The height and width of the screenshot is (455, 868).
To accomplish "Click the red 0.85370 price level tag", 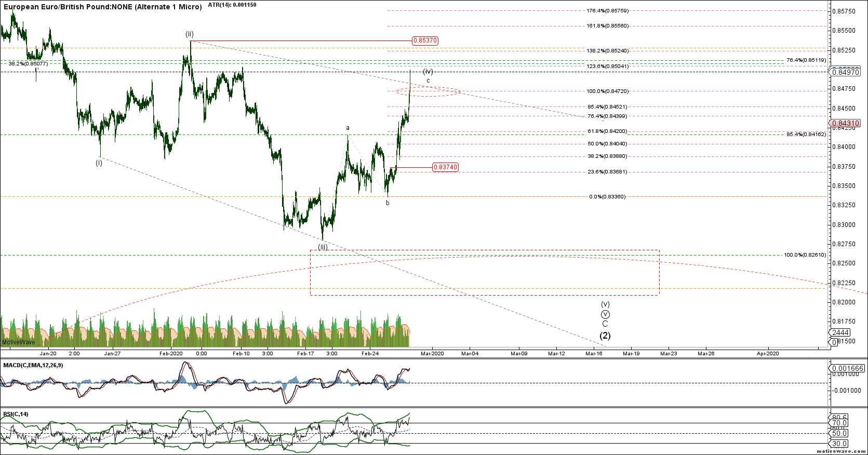I will tap(425, 41).
